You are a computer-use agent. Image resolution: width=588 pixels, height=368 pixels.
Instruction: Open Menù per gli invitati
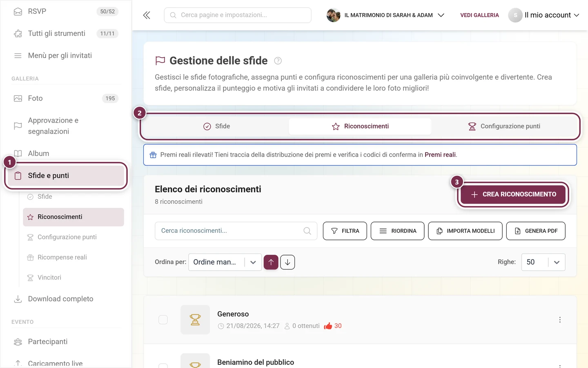[66, 56]
